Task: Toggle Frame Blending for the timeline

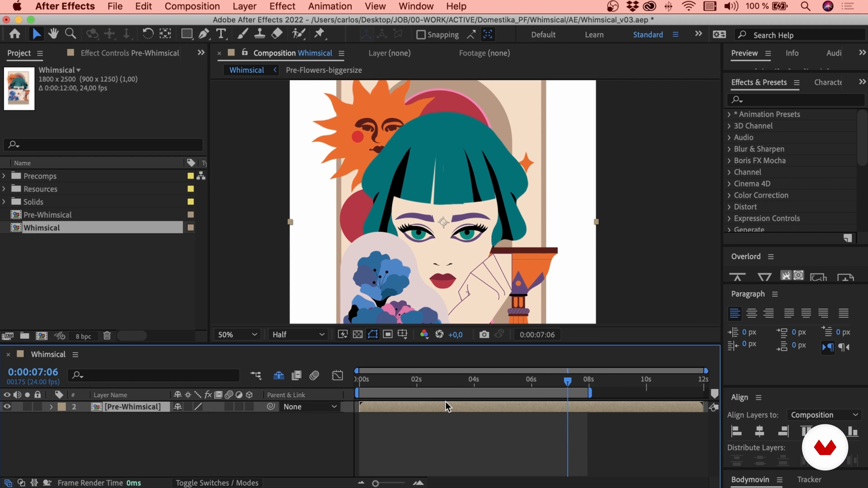Action: tap(297, 375)
